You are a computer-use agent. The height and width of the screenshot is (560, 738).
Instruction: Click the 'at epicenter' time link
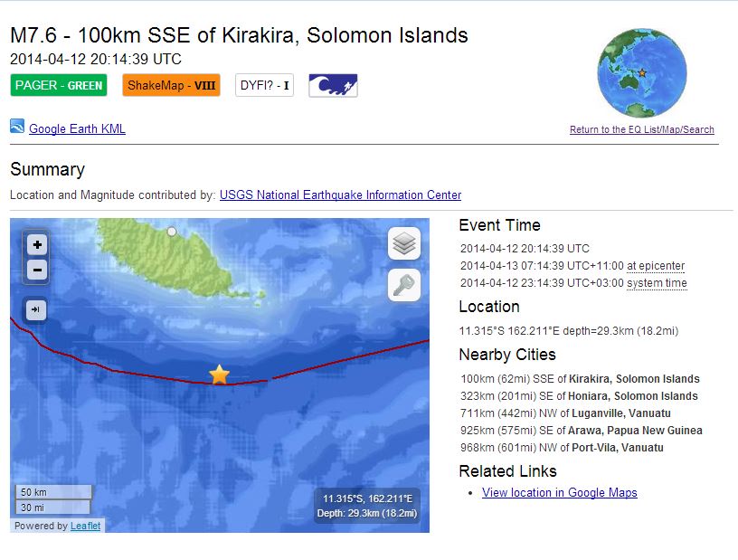point(656,266)
